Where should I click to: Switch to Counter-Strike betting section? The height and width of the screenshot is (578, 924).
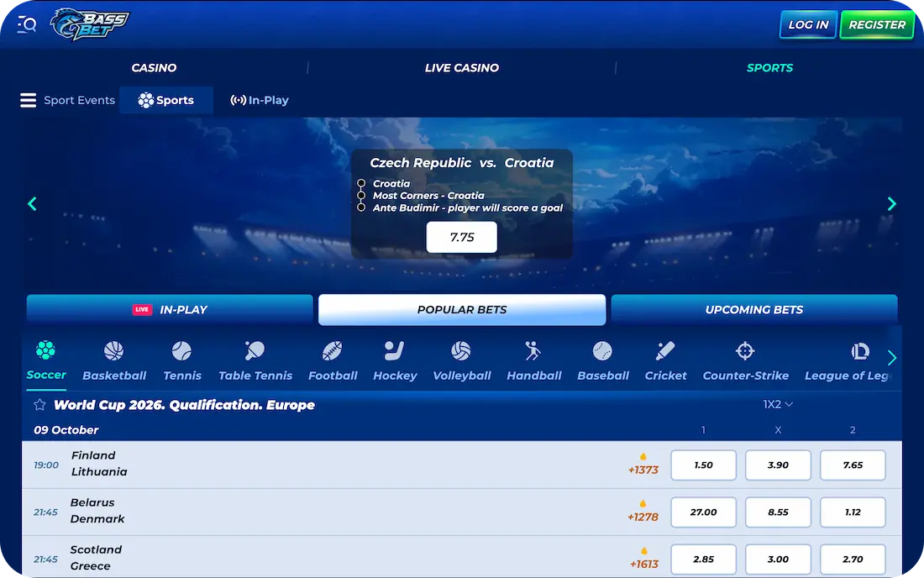point(745,360)
